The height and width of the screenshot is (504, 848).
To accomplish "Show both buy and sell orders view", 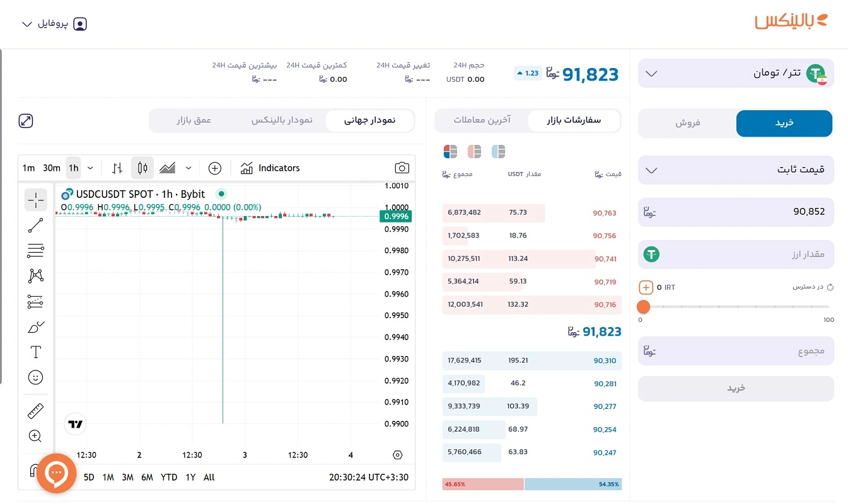I will click(x=450, y=151).
